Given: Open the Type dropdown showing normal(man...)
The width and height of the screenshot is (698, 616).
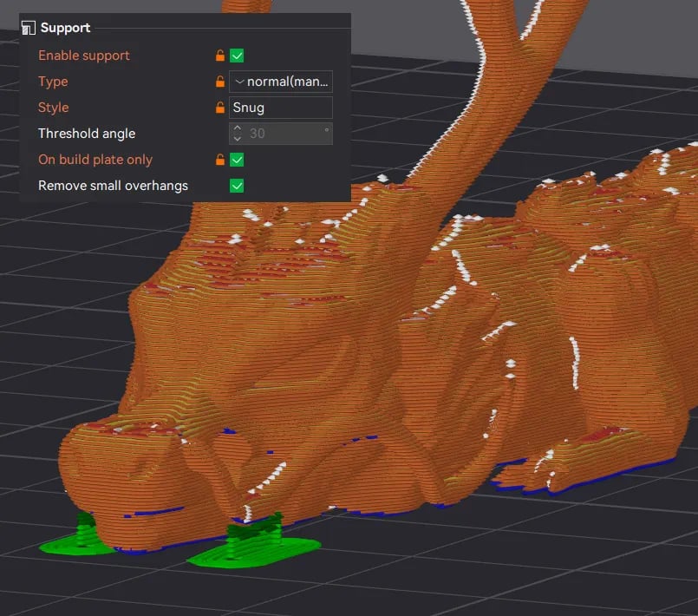Looking at the screenshot, I should [281, 82].
